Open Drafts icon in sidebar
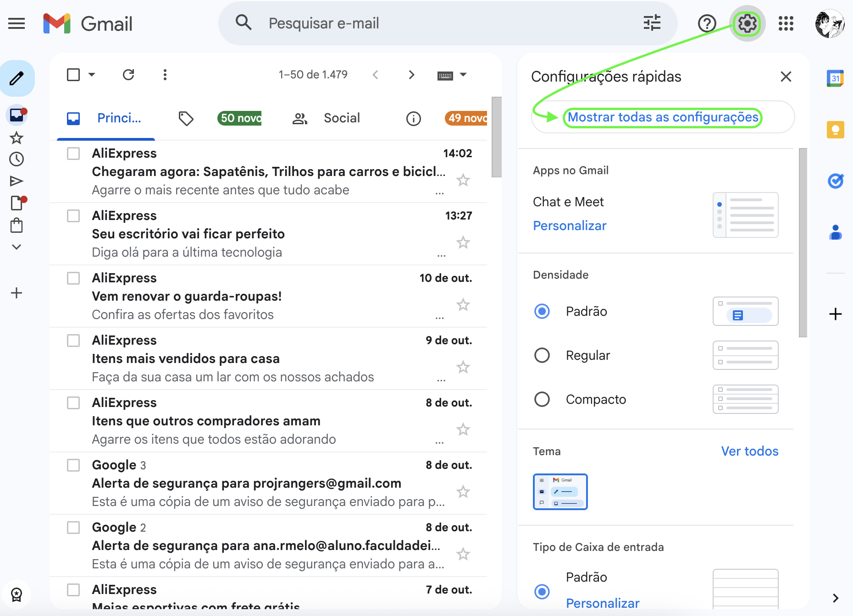 click(17, 202)
